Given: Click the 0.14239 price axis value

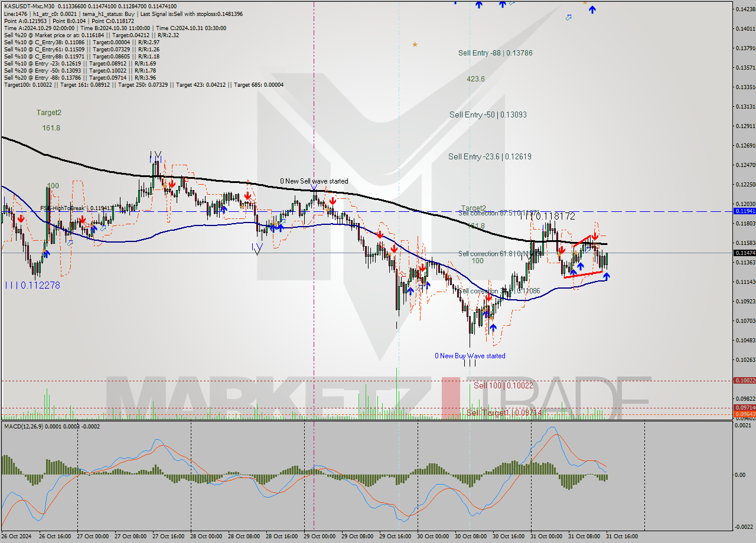Looking at the screenshot, I should pos(745,9).
